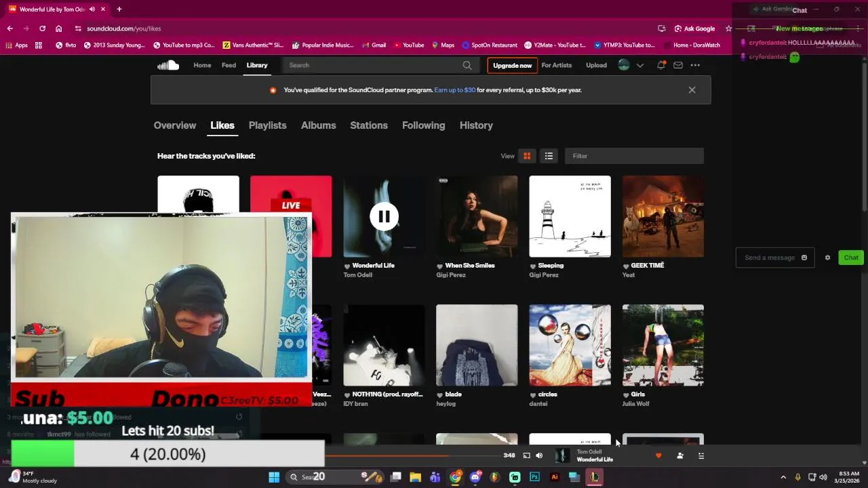The image size is (868, 488).
Task: Open the Sleeping lighthouse artwork
Action: click(570, 216)
